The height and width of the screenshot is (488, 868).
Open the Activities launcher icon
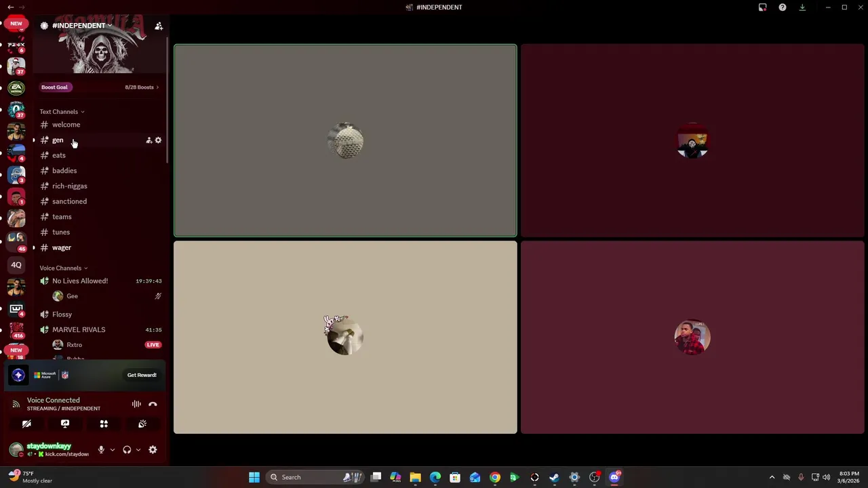coord(104,424)
